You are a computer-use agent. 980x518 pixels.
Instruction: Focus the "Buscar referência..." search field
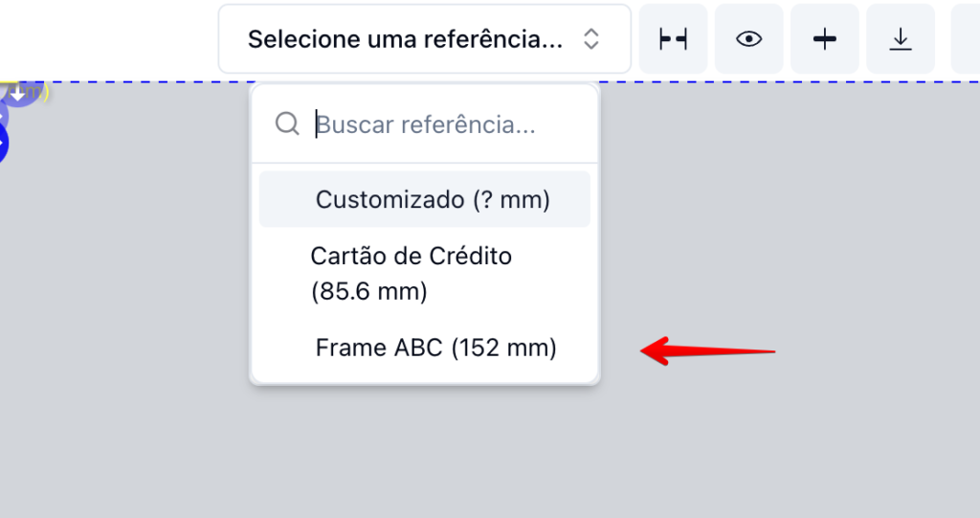coord(440,124)
